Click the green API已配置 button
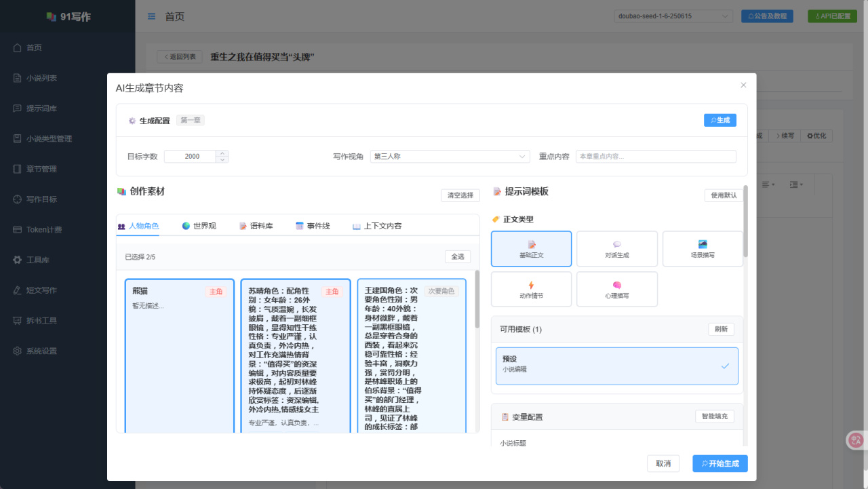 coord(833,16)
